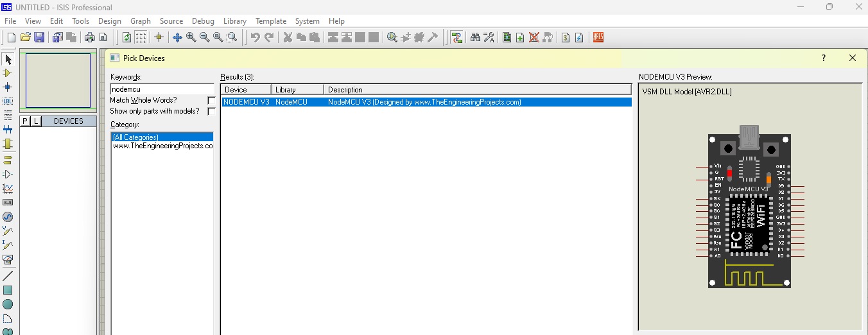Viewport: 868px width, 335px height.
Task: Select the Graph Mode tool
Action: click(8, 189)
